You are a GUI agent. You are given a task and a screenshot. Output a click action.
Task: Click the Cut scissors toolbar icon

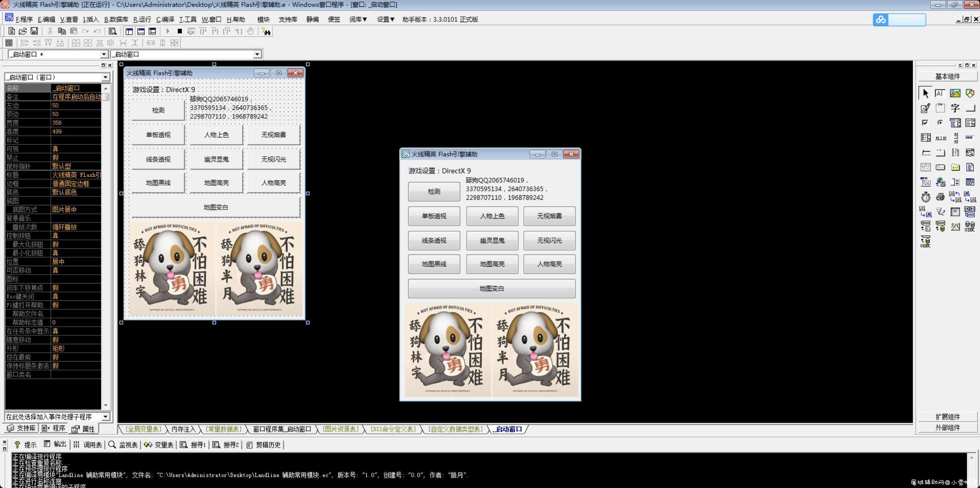(x=50, y=31)
